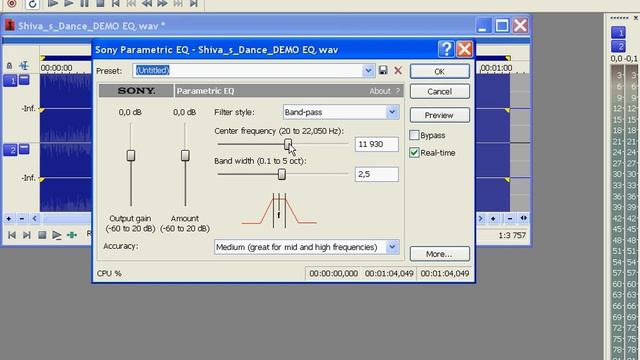640x360 pixels.
Task: Uncheck the Real-time checkbox
Action: [414, 153]
